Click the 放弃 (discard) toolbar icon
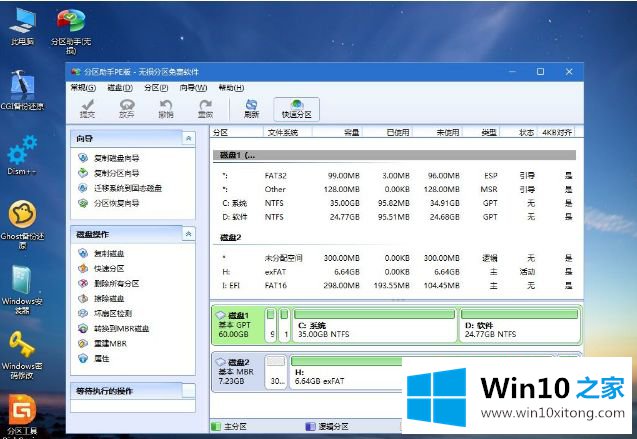 pos(127,109)
